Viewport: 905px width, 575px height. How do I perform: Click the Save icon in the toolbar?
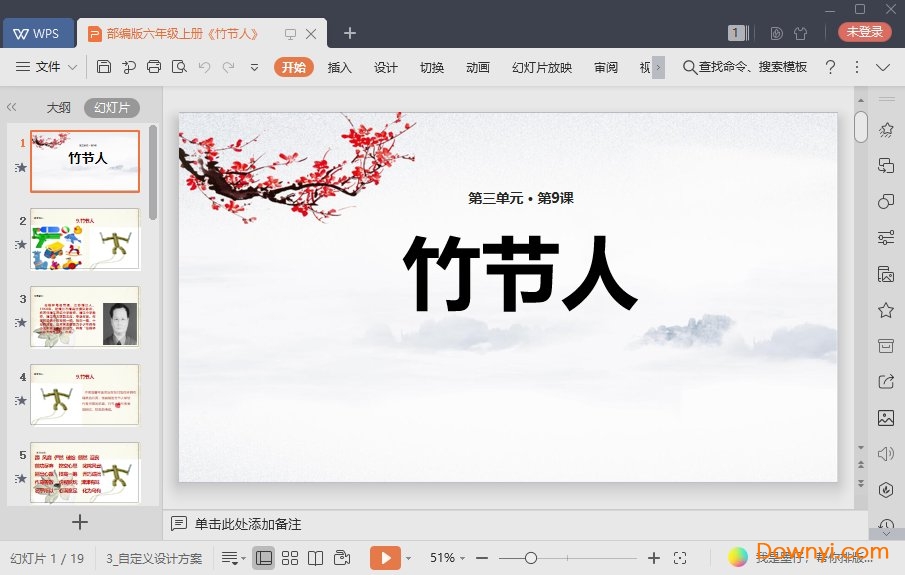(104, 67)
